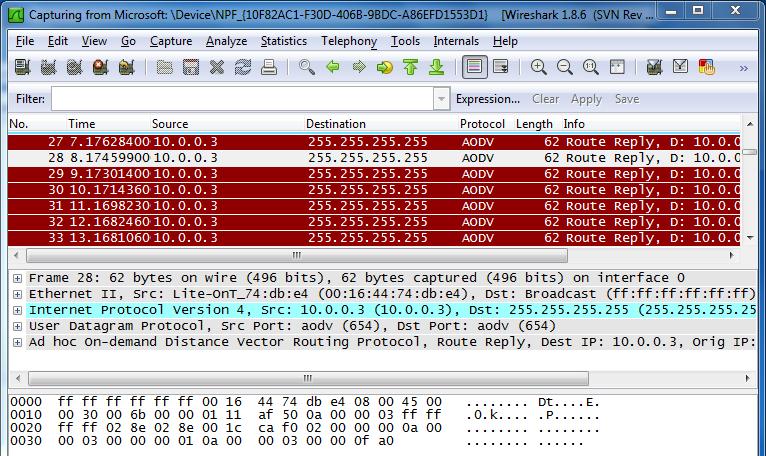The image size is (766, 456).
Task: Expand User Datagram Protocol tree node
Action: [18, 326]
